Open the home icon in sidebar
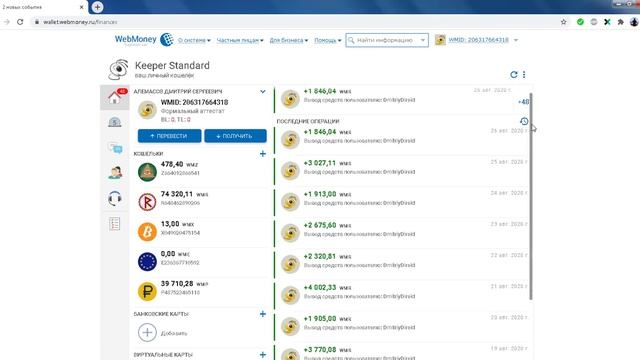The width and height of the screenshot is (640, 360). coord(114,97)
